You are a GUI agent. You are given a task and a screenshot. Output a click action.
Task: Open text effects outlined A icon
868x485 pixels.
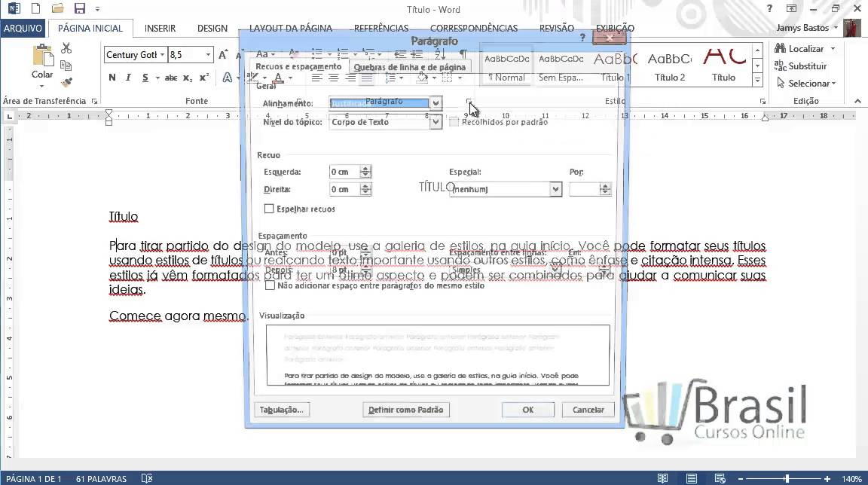(227, 78)
